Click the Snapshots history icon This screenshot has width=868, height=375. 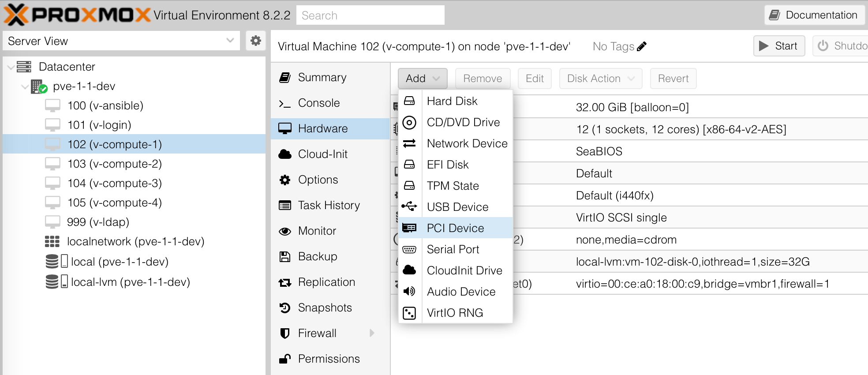tap(285, 307)
